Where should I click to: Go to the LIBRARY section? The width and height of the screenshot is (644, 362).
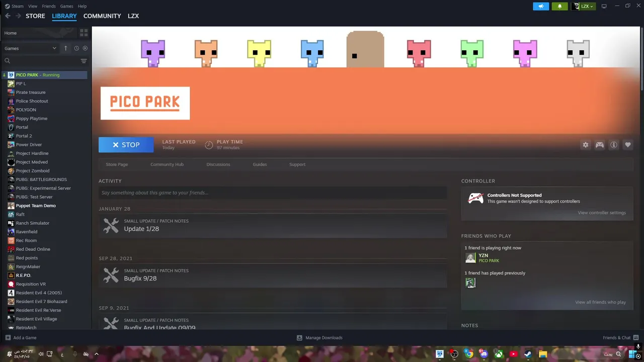tap(64, 16)
